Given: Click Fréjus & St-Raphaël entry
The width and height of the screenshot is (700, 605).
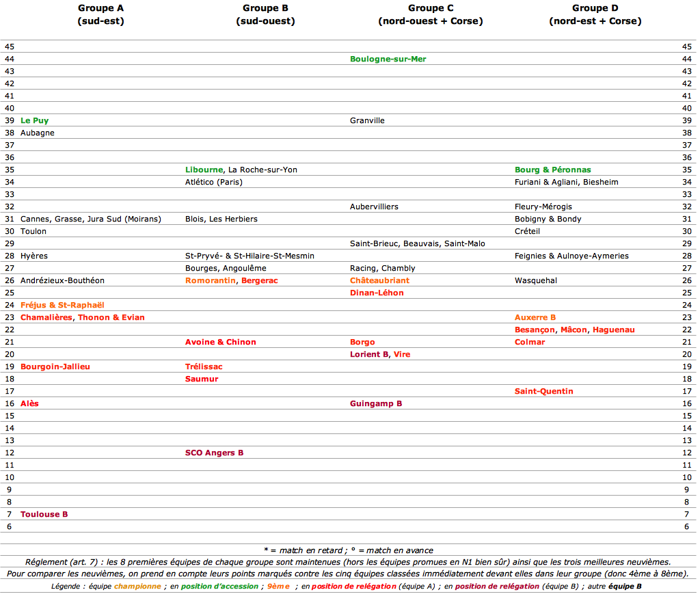Looking at the screenshot, I should click(x=62, y=305).
